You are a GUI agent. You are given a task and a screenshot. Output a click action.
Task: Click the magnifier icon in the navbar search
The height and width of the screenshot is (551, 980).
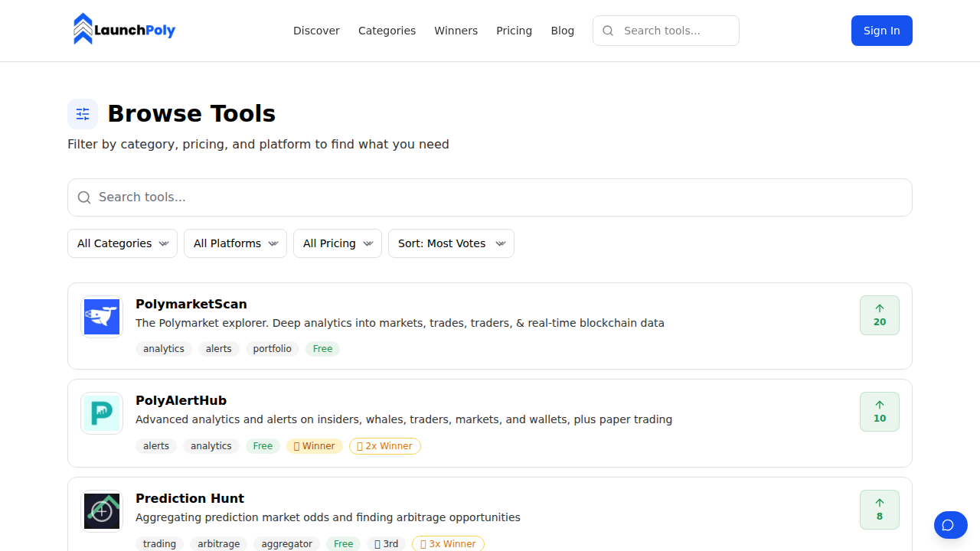pos(608,31)
